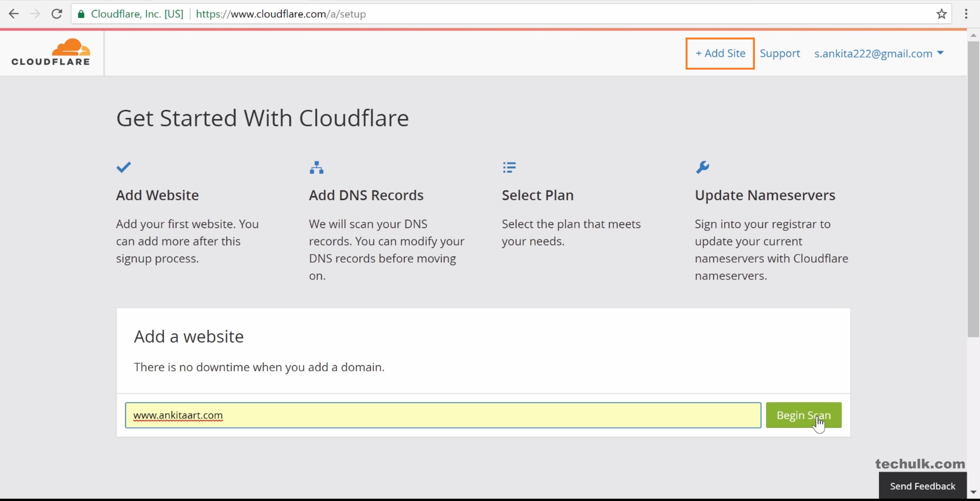Reload the page
This screenshot has width=980, height=501.
click(x=57, y=14)
